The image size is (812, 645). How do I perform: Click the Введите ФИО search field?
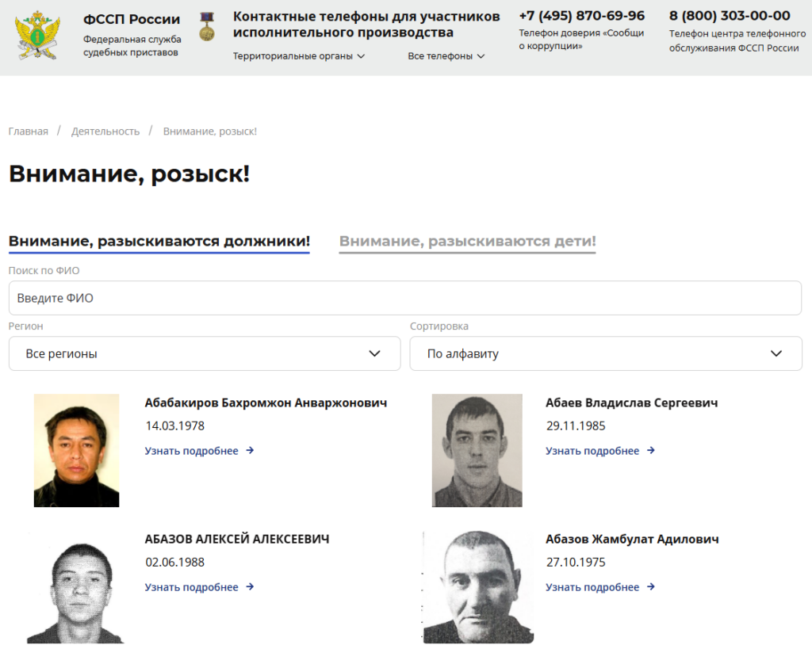405,298
